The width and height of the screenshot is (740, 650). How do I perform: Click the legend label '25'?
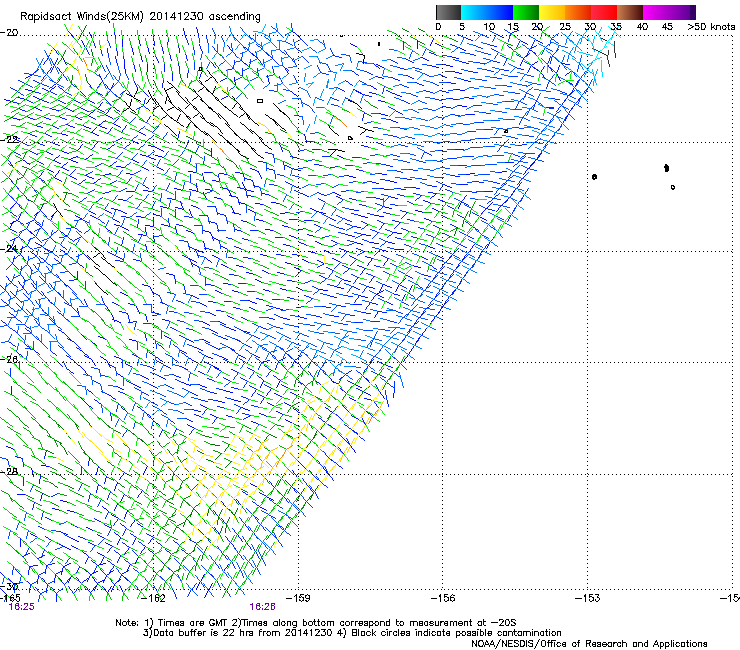(565, 27)
